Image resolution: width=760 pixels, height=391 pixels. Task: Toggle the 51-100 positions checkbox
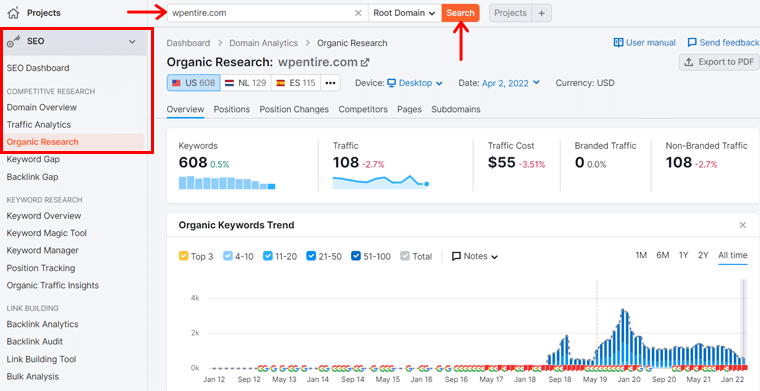pos(355,256)
